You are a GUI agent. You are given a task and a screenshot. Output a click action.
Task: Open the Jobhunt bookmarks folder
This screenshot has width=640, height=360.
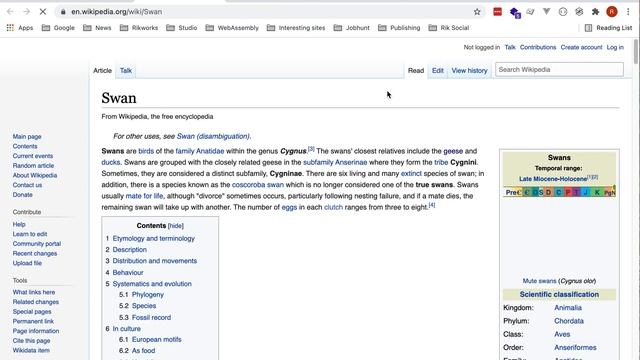(352, 28)
